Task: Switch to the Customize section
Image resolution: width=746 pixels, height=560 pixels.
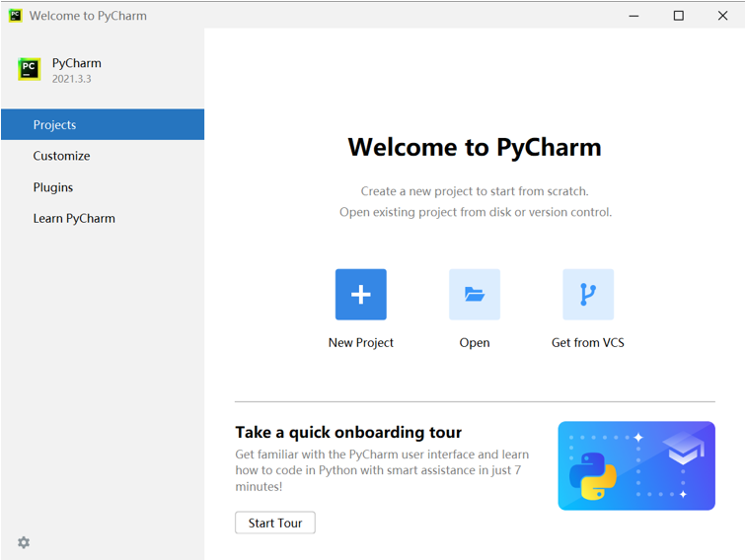Action: [x=61, y=156]
